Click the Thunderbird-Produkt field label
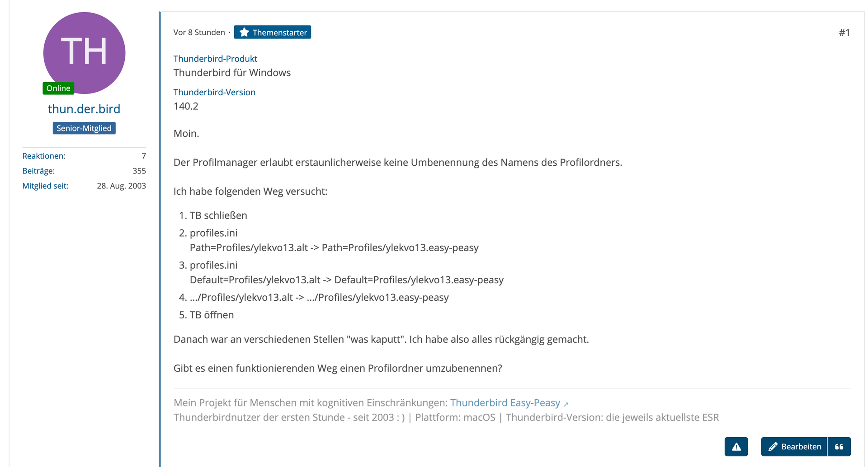Viewport: 868px width, 467px height. (215, 59)
